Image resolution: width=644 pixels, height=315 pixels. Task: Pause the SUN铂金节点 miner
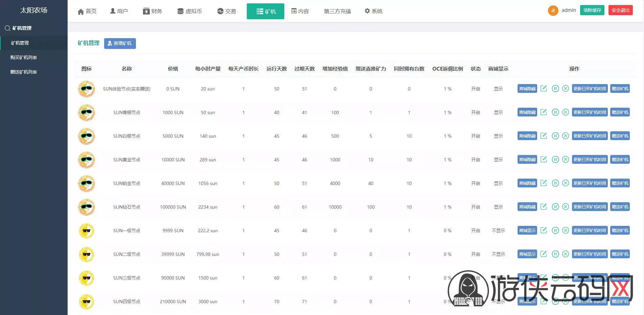555,183
